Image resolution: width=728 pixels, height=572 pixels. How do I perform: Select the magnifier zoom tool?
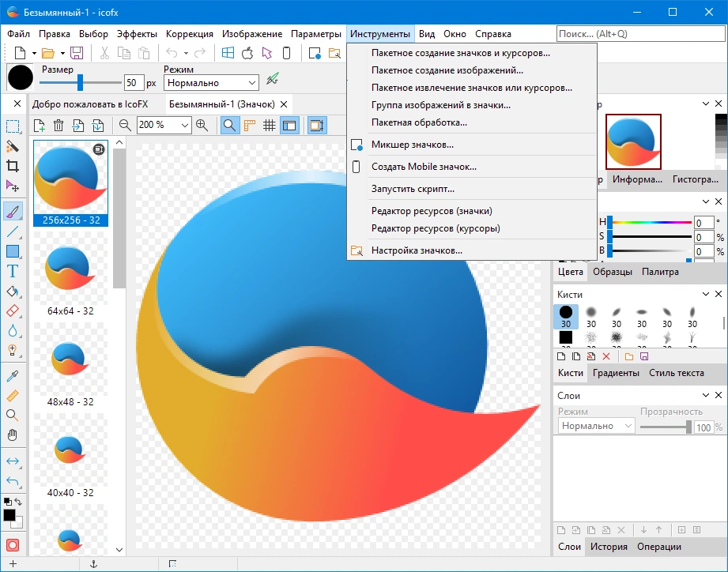coord(13,416)
